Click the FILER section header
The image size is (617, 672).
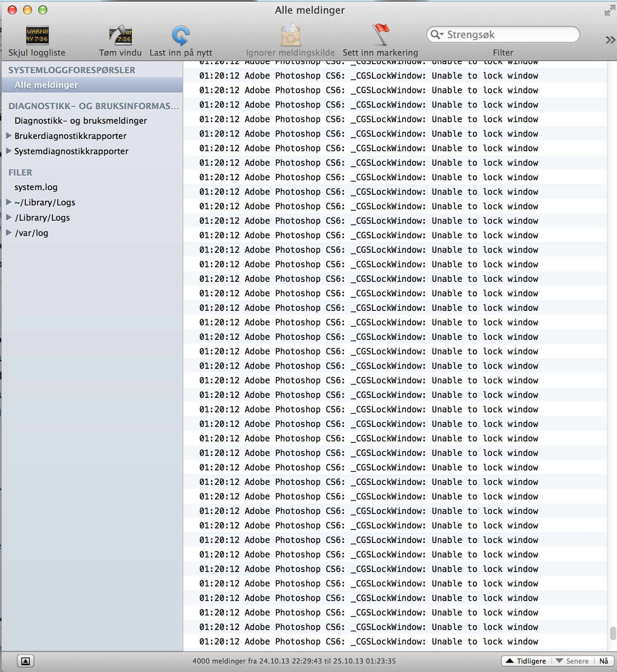pyautogui.click(x=20, y=173)
